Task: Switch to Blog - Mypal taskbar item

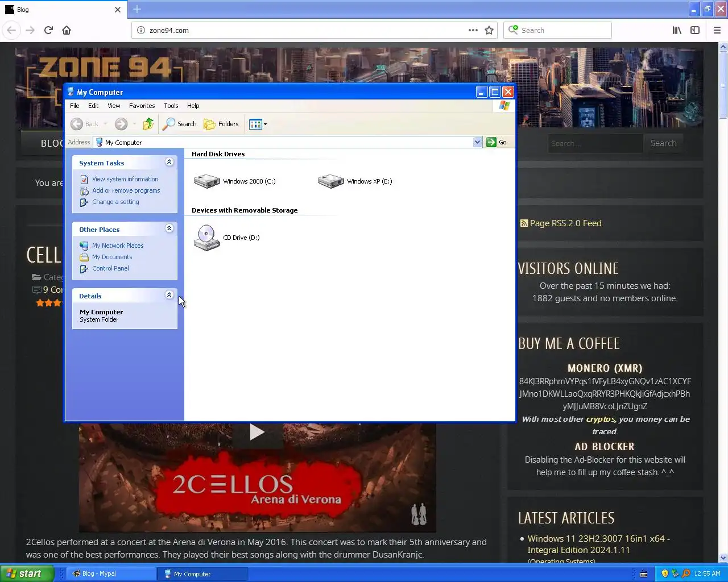Action: pos(112,573)
